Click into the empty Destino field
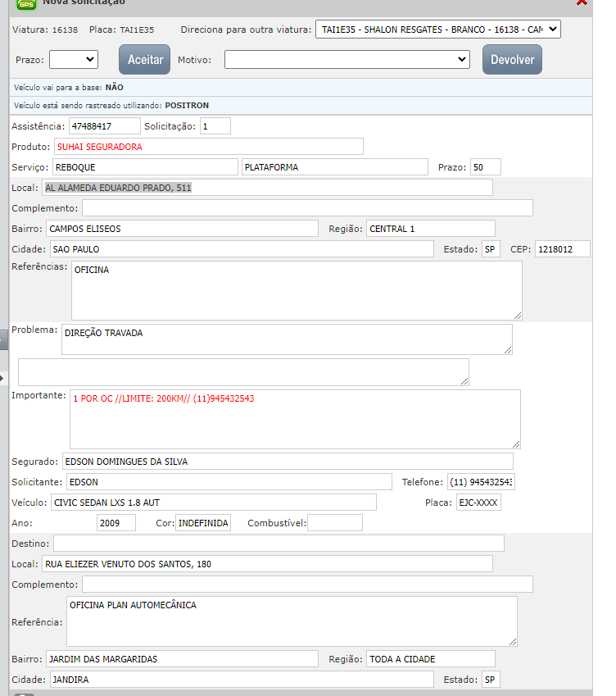616x696 pixels. (279, 543)
